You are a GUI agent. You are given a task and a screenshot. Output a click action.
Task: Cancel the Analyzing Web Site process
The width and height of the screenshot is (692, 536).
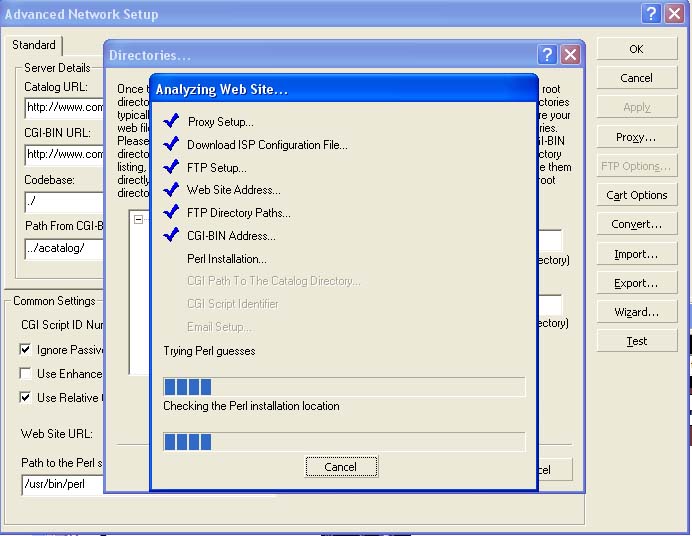(340, 467)
